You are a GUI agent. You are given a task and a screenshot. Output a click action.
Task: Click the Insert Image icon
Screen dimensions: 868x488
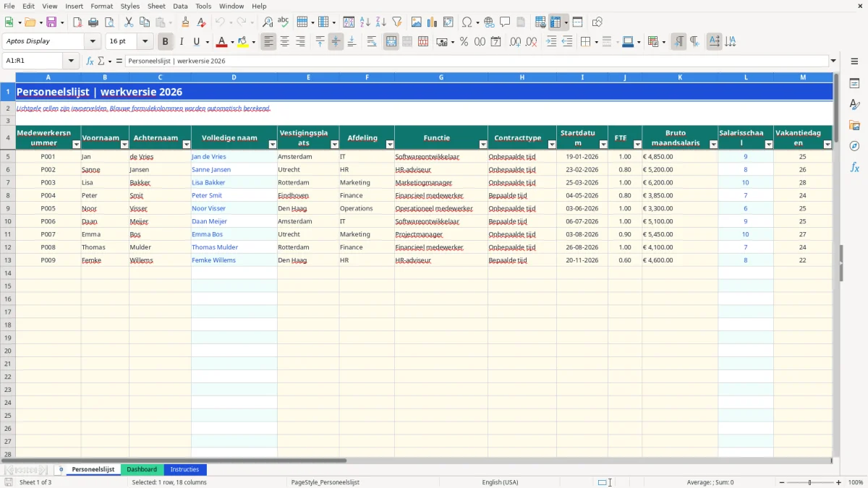click(x=417, y=22)
